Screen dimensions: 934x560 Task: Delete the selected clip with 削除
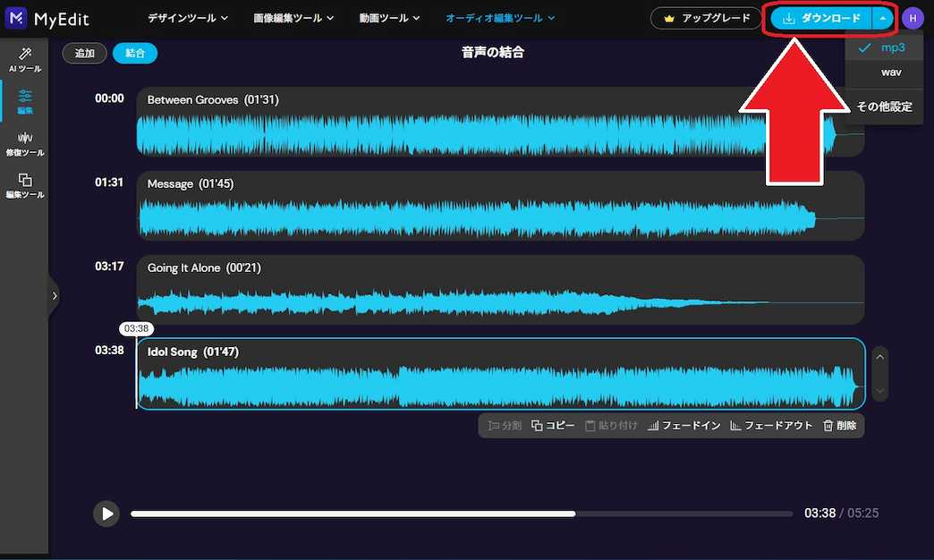tap(839, 425)
